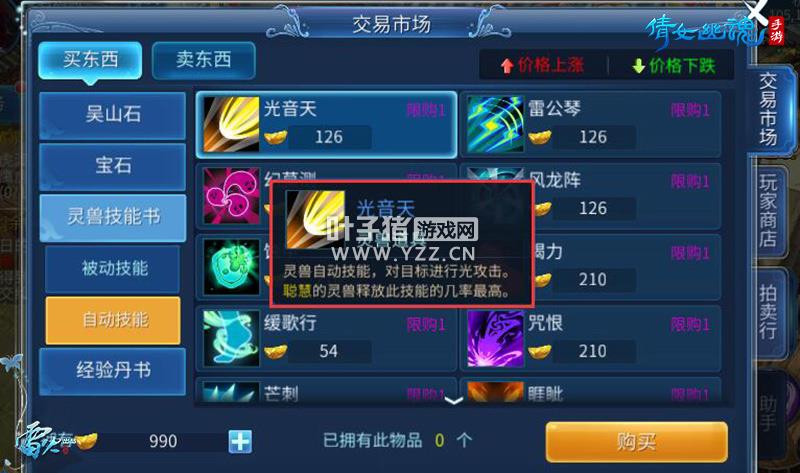Select the 雷公琴 lightning skill icon

click(x=495, y=124)
